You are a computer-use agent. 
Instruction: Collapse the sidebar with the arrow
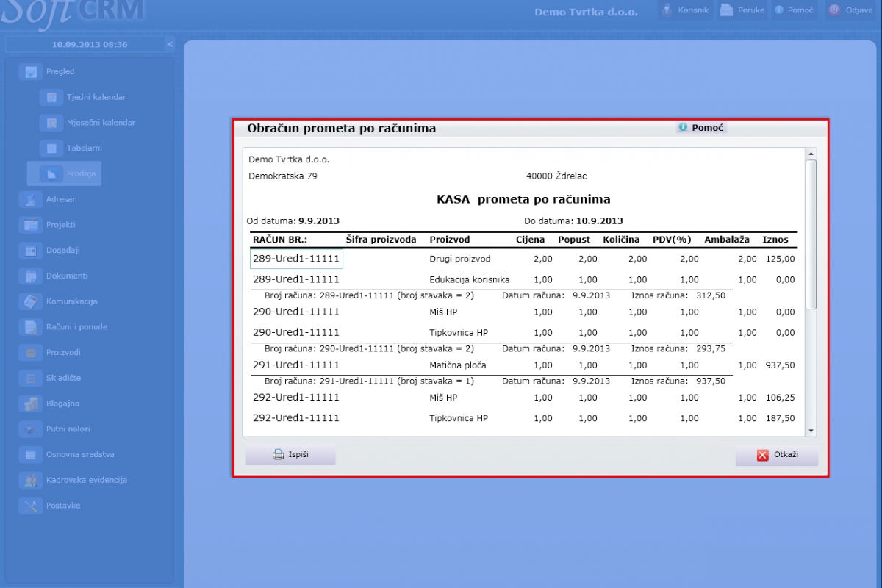[x=170, y=45]
